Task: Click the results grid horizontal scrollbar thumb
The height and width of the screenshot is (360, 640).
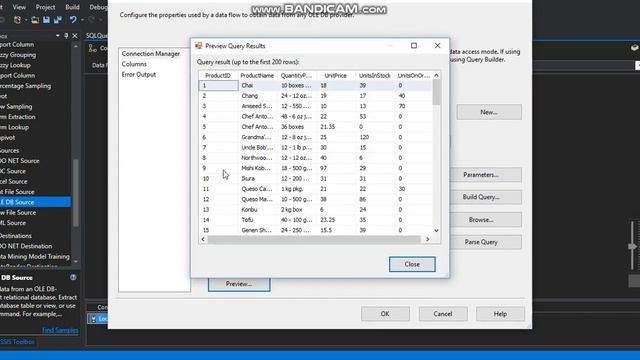Action: (x=314, y=239)
